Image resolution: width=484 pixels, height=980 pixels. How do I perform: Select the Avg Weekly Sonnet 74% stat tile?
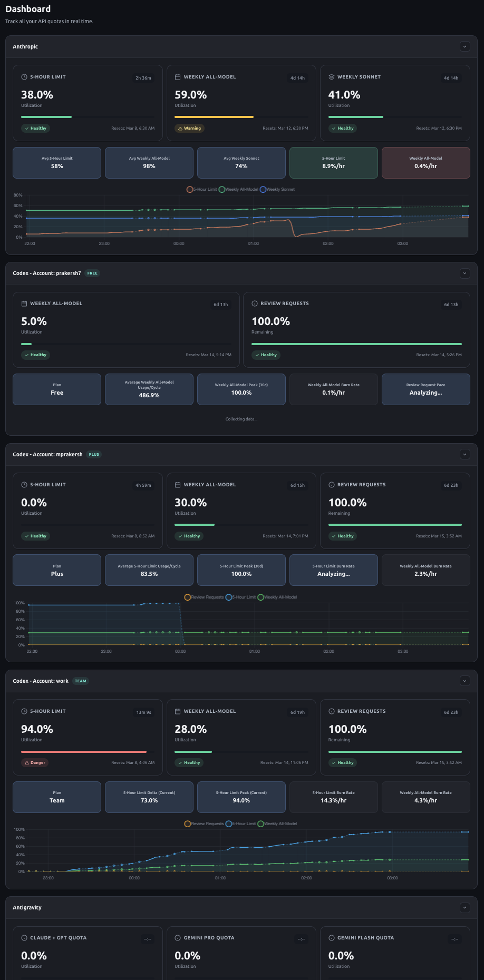click(x=241, y=163)
